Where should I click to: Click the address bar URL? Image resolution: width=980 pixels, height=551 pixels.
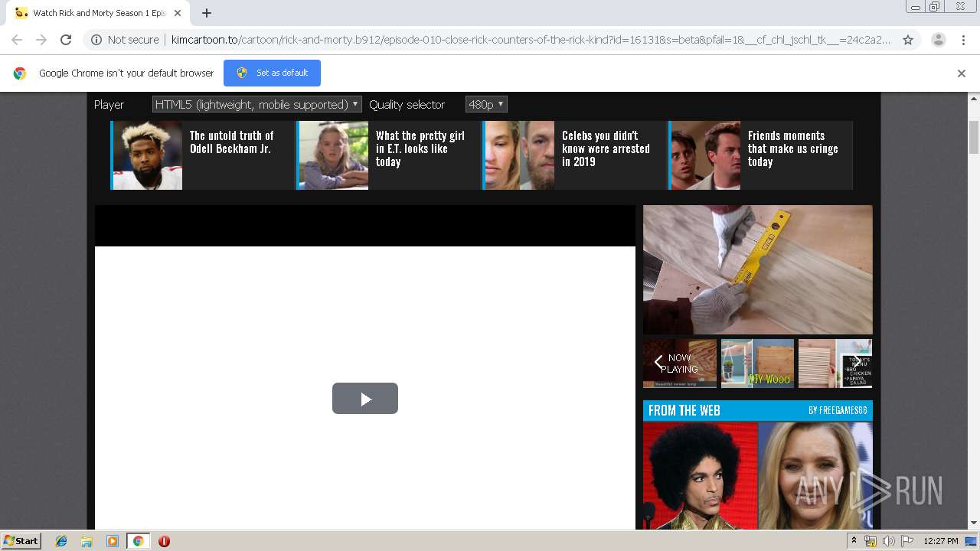tap(531, 40)
